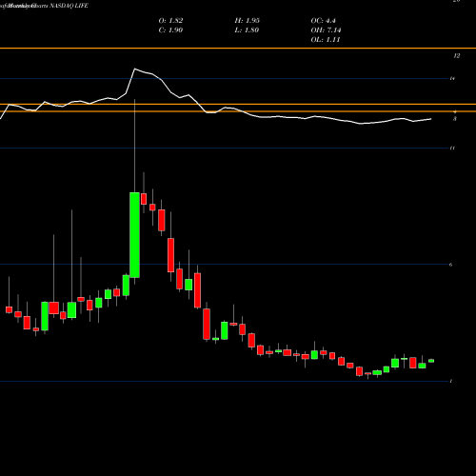This screenshot has width=476, height=476.
Task: Click the OC: 4.4 value
Action: [x=323, y=21]
